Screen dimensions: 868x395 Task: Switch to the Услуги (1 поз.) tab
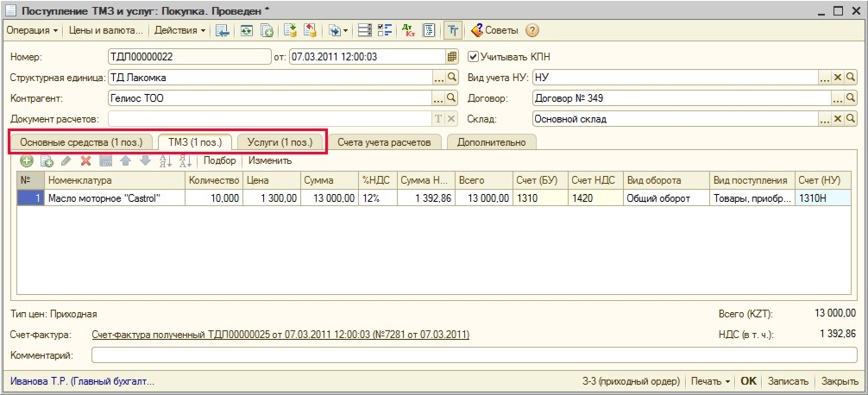(x=280, y=141)
